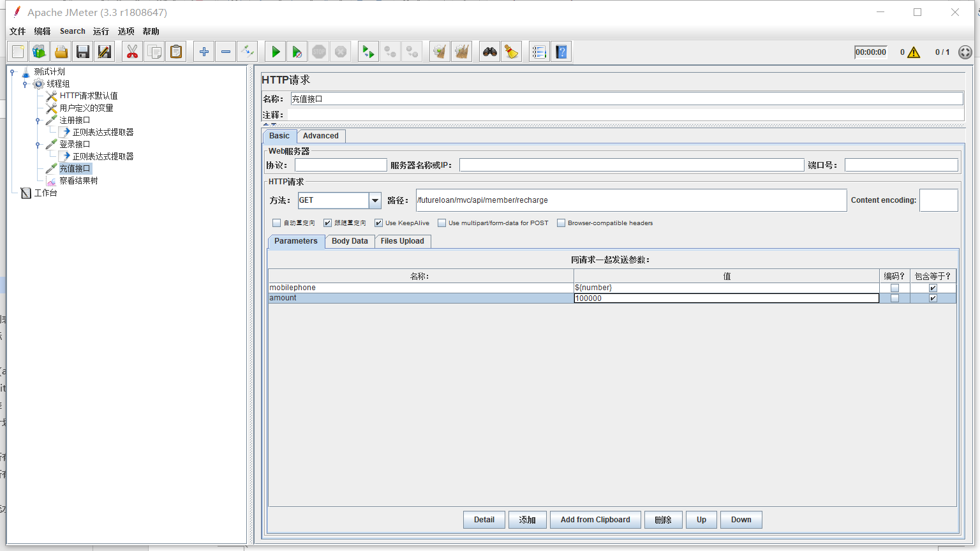This screenshot has width=980, height=551.
Task: Open Help with the question mark icon
Action: click(x=561, y=52)
